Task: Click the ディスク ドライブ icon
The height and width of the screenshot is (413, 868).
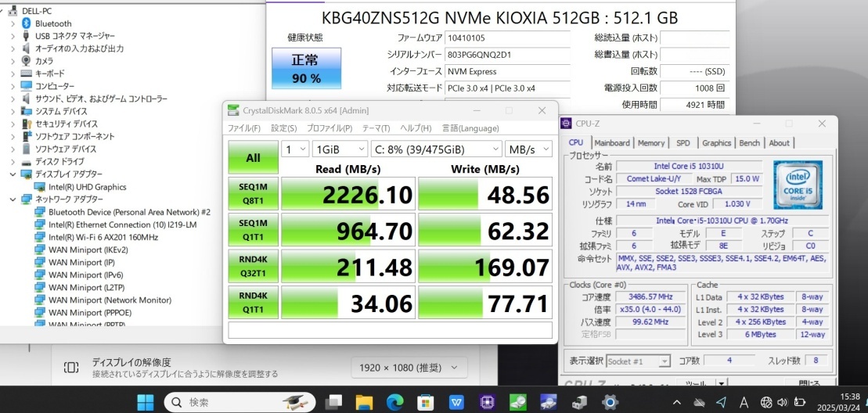Action: coord(26,162)
